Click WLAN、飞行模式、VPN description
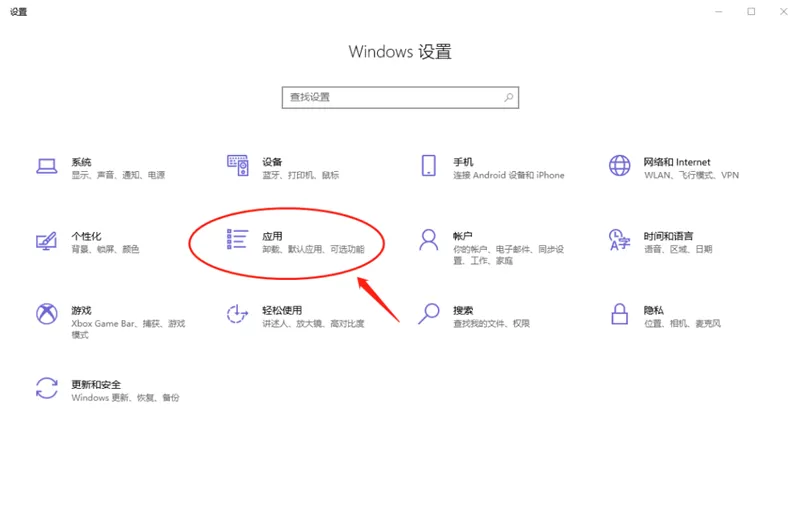The image size is (800, 513). [691, 175]
